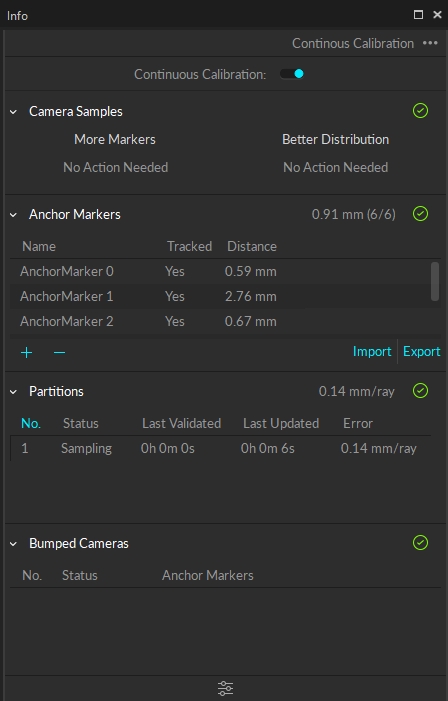Click the Partitions green checkmark status icon

[420, 391]
